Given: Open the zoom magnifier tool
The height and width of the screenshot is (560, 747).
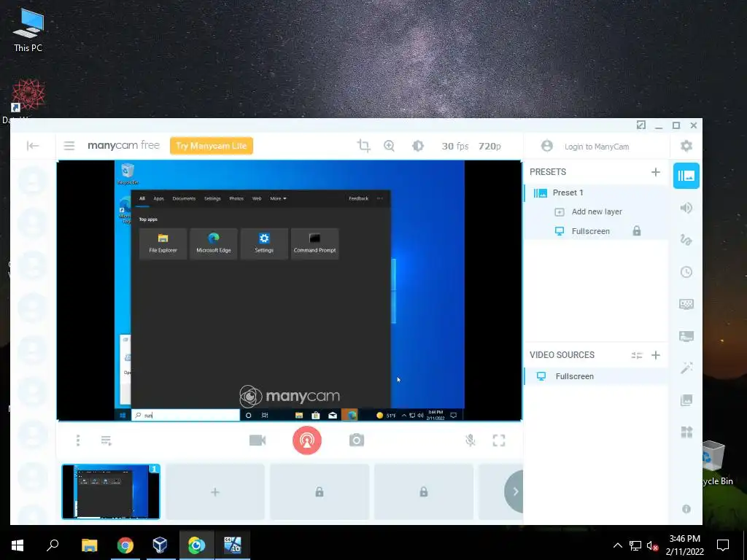Looking at the screenshot, I should (390, 146).
